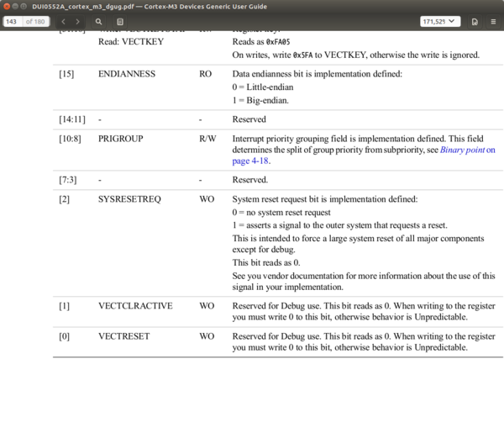
Task: Maximize the document viewer window
Action: click(24, 6)
